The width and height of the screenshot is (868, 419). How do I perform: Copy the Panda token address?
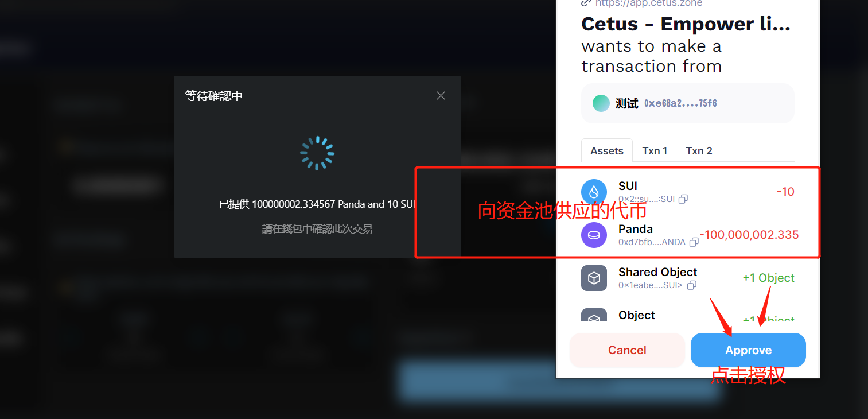click(694, 242)
